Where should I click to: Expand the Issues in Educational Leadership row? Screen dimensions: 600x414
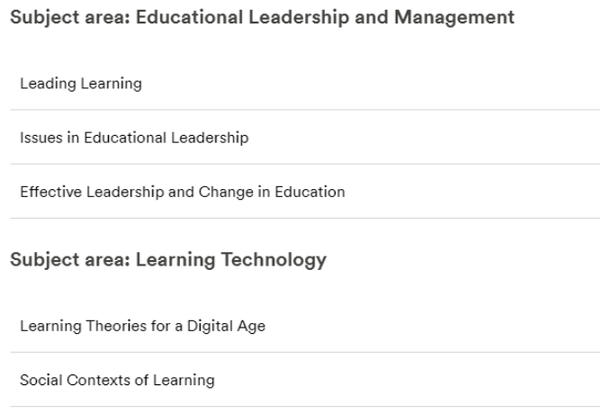pos(305,137)
